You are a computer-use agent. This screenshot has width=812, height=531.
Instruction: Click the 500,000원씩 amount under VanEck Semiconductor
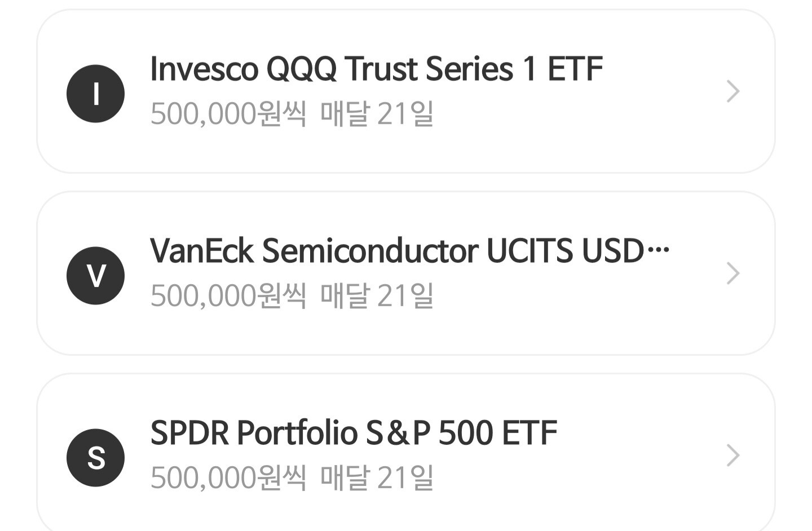tap(228, 296)
